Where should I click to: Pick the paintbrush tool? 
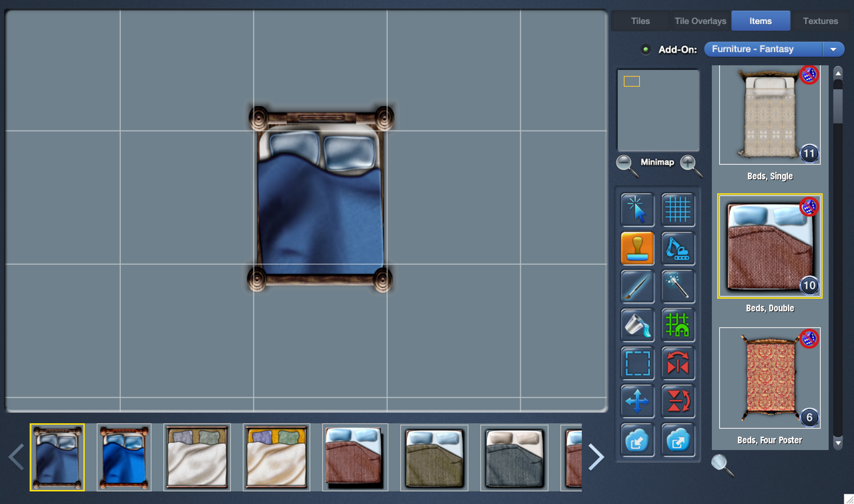(637, 286)
